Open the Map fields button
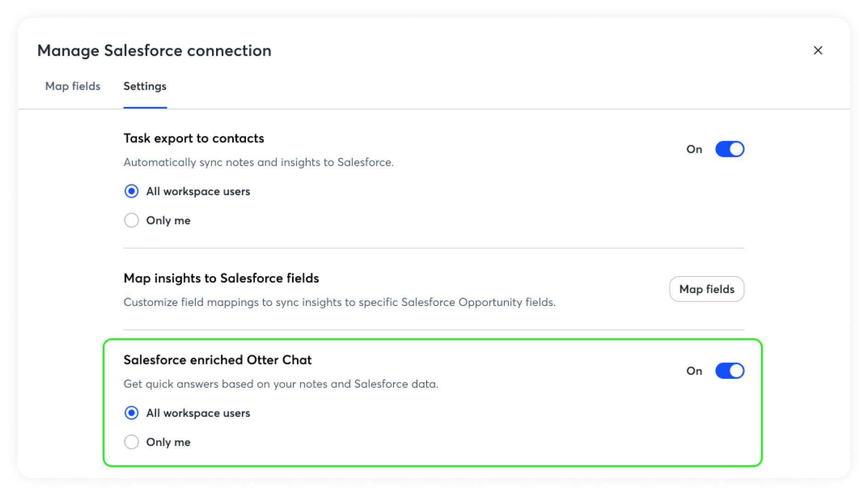Image resolution: width=868 pixels, height=496 pixels. 707,289
